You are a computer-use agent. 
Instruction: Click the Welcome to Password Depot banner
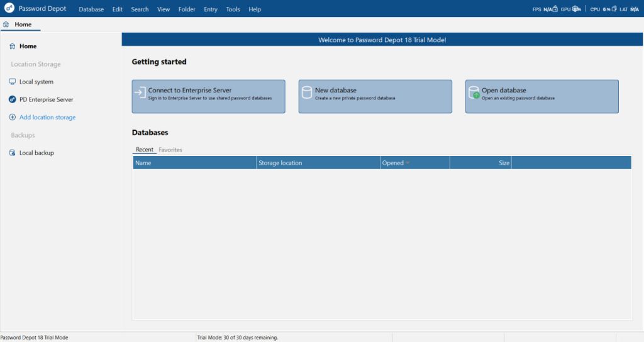(382, 40)
